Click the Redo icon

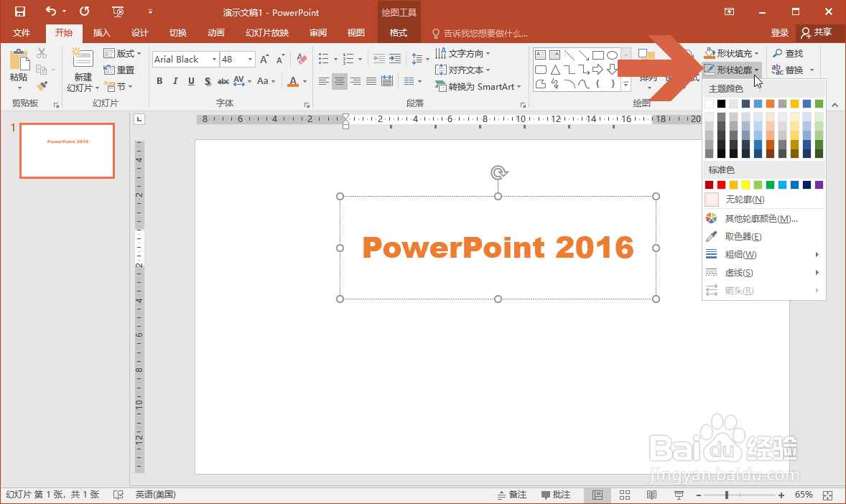click(84, 11)
